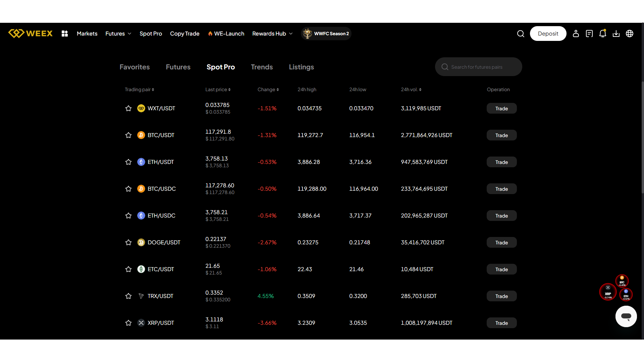
Task: Click the XRP coin icon in table
Action: (141, 323)
